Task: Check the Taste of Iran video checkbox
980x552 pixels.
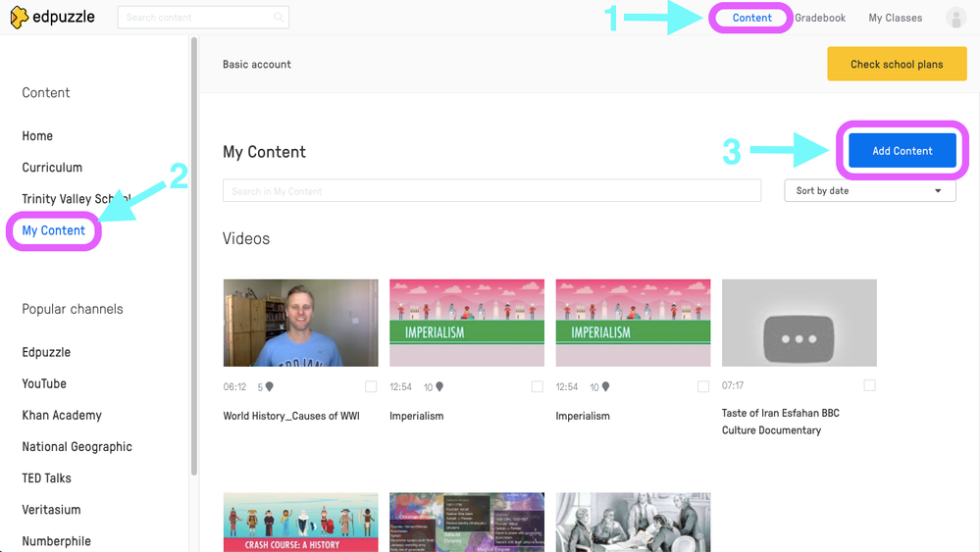Action: [869, 385]
